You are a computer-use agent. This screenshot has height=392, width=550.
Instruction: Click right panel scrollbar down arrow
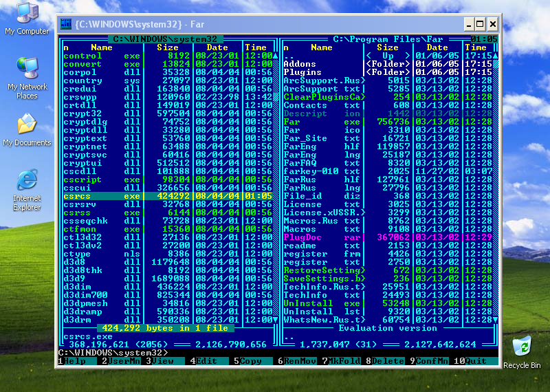(495, 320)
